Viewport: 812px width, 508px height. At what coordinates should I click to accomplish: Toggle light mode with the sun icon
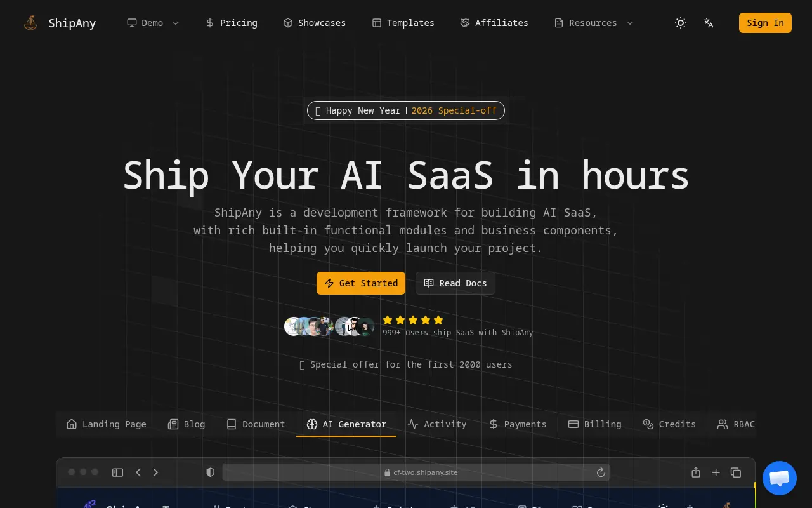[x=681, y=23]
